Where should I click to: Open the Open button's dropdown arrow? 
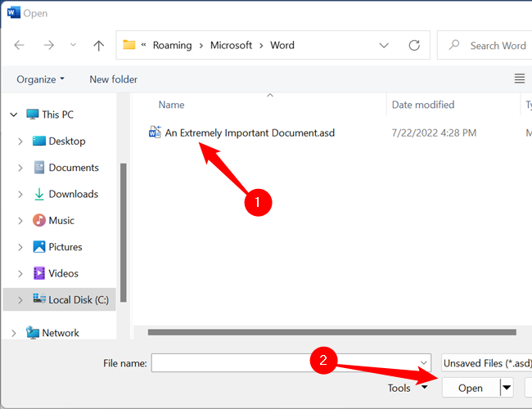tap(507, 388)
